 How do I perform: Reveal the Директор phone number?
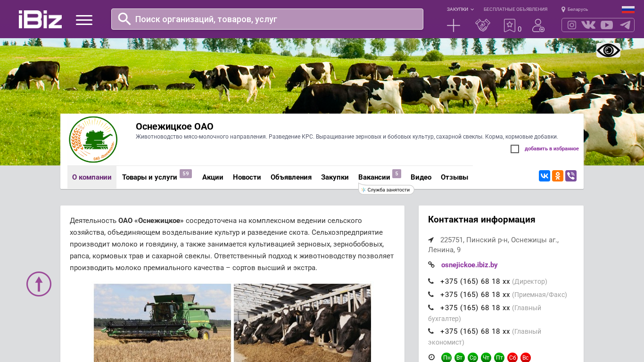pyautogui.click(x=475, y=281)
